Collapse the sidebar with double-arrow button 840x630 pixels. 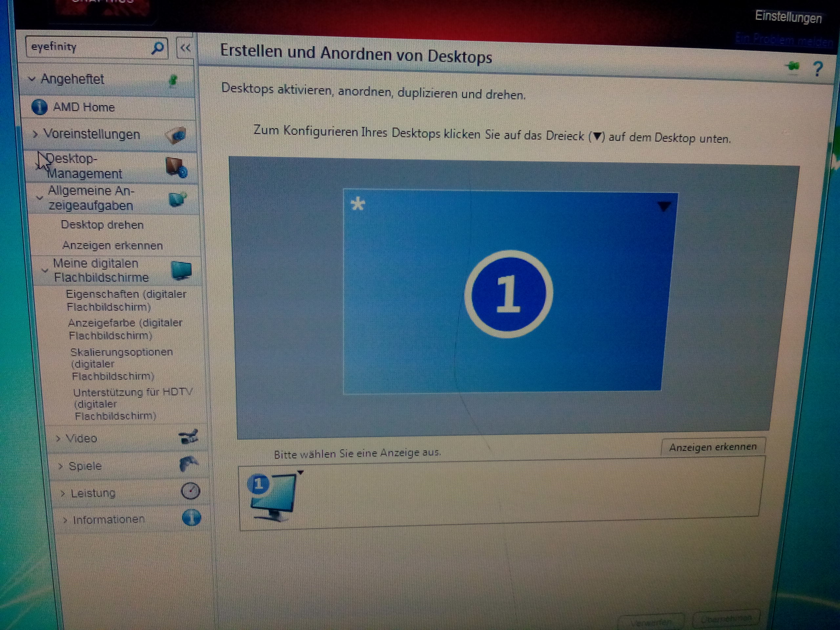point(186,48)
